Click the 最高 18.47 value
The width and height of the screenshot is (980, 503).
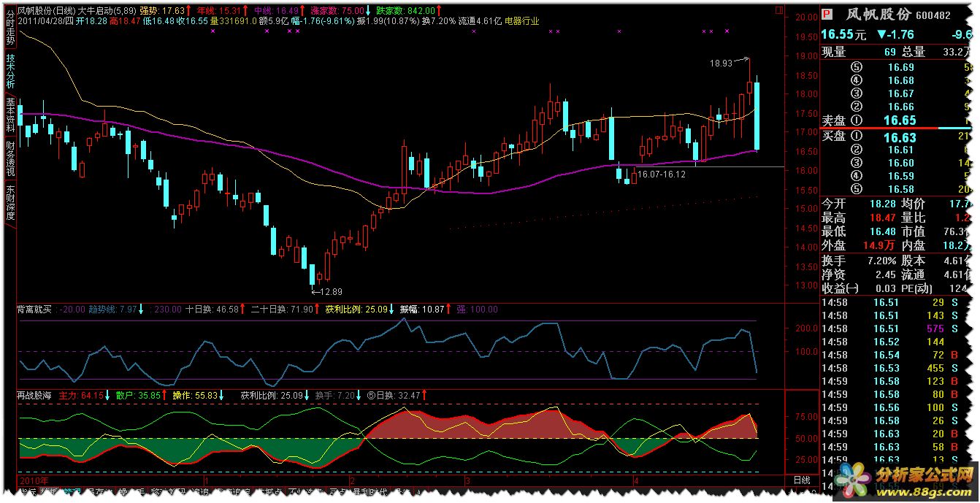pyautogui.click(x=882, y=218)
